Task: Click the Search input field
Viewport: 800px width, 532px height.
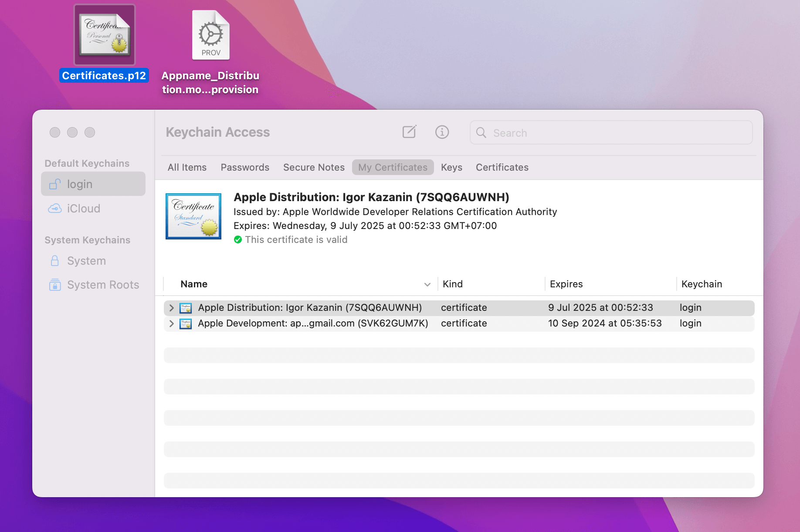Action: tap(611, 132)
